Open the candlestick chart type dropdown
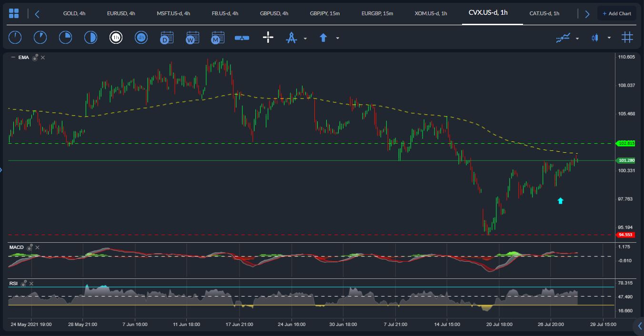This screenshot has width=644, height=336. pyautogui.click(x=609, y=38)
